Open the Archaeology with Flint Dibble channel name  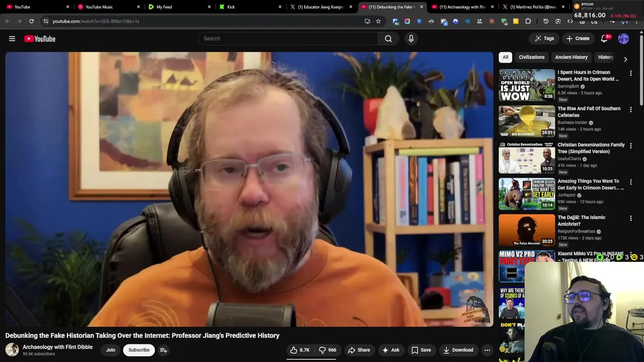coord(57,347)
